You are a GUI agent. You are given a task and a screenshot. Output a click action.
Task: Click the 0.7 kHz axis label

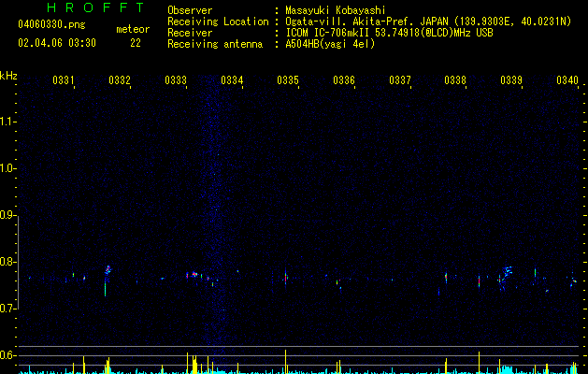[x=7, y=309]
